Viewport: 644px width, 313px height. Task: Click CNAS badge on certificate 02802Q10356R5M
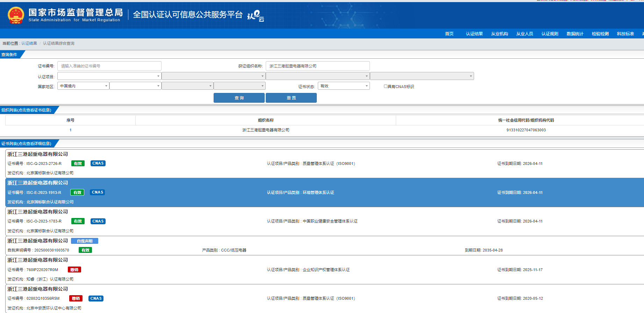point(96,299)
